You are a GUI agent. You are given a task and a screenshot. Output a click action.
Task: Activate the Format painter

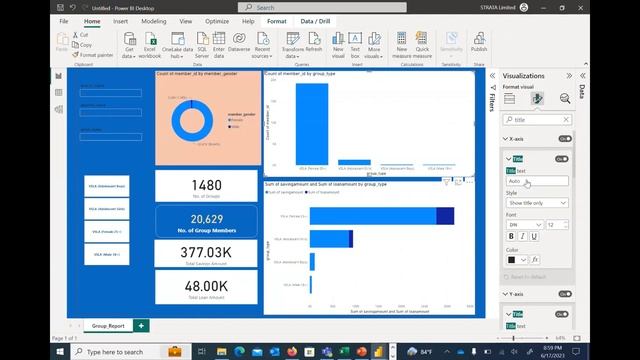click(x=93, y=55)
